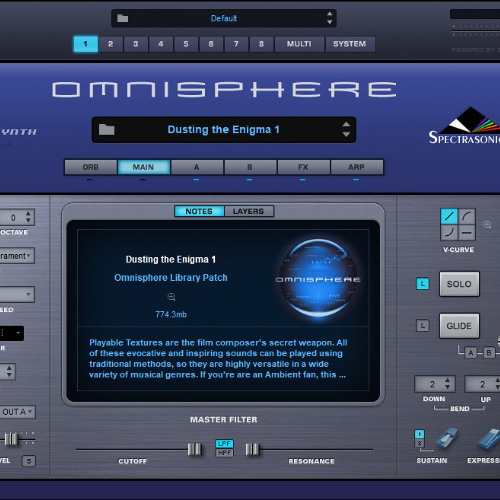Open the FX tab
This screenshot has width=500, height=500.
tap(303, 167)
